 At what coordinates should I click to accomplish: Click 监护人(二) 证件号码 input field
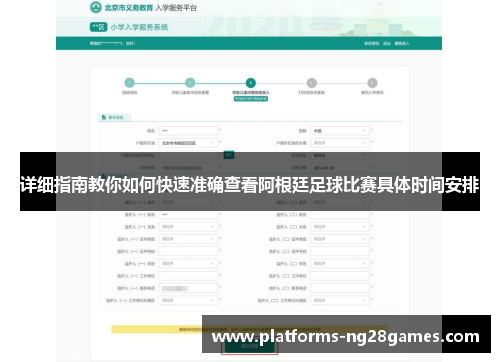pos(340,251)
